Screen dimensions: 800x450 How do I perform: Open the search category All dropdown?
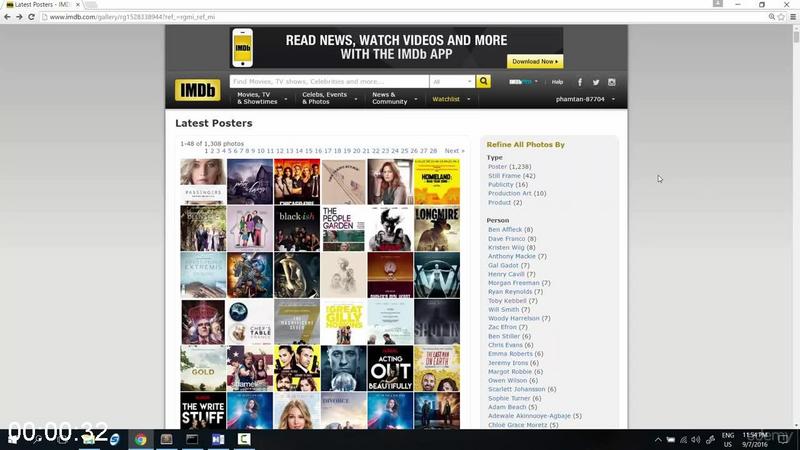point(452,82)
